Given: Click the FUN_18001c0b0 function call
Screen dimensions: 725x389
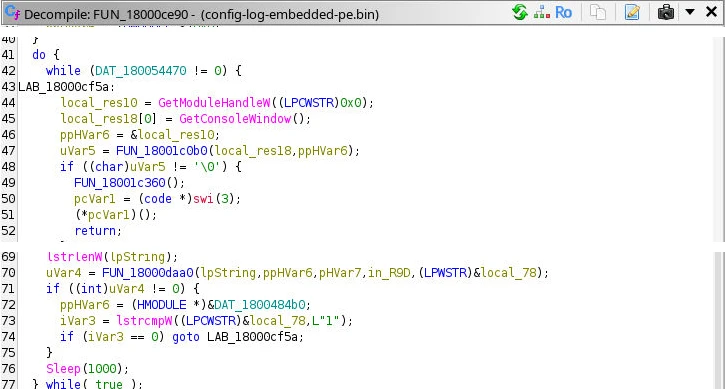Looking at the screenshot, I should click(162, 151).
